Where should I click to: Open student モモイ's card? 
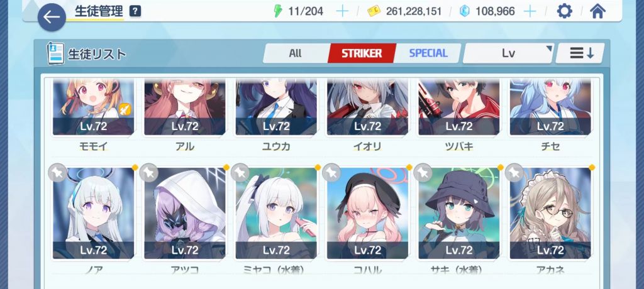[94, 107]
